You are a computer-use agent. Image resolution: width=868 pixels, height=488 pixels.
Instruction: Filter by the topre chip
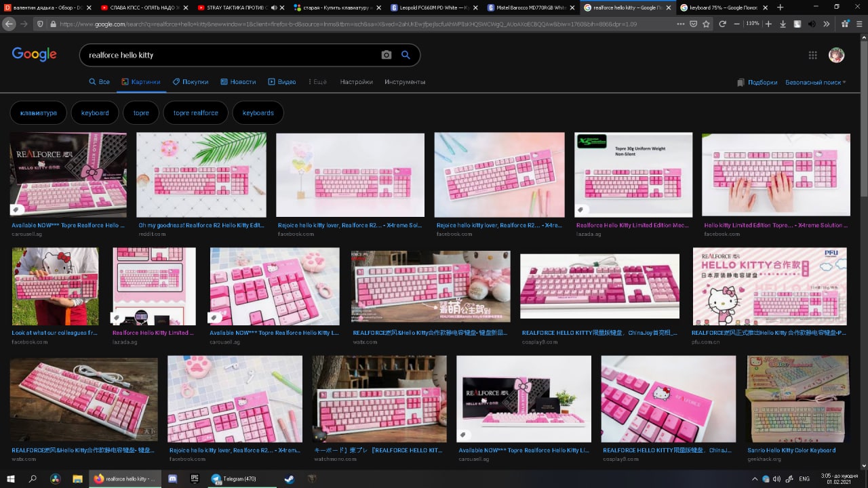click(141, 113)
